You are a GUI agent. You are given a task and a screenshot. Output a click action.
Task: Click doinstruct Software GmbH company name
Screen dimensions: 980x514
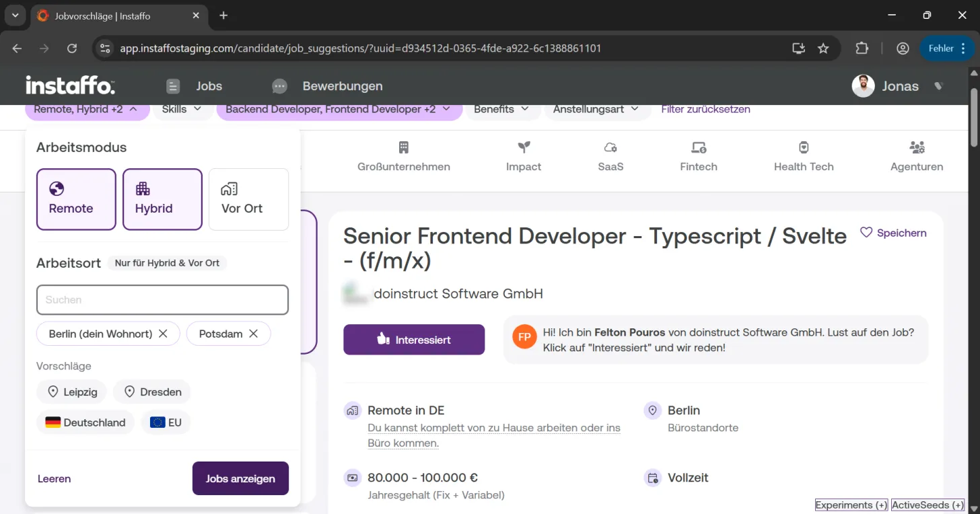[x=458, y=293]
